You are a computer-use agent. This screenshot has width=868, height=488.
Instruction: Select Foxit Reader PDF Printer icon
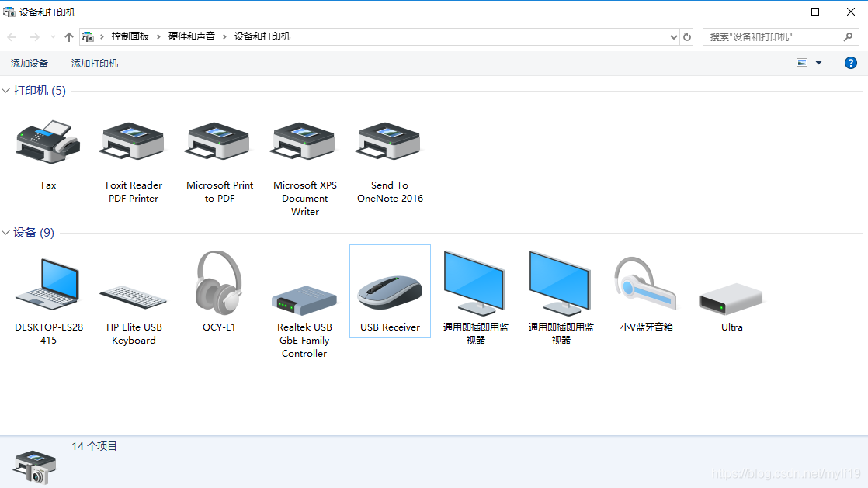[x=133, y=140]
